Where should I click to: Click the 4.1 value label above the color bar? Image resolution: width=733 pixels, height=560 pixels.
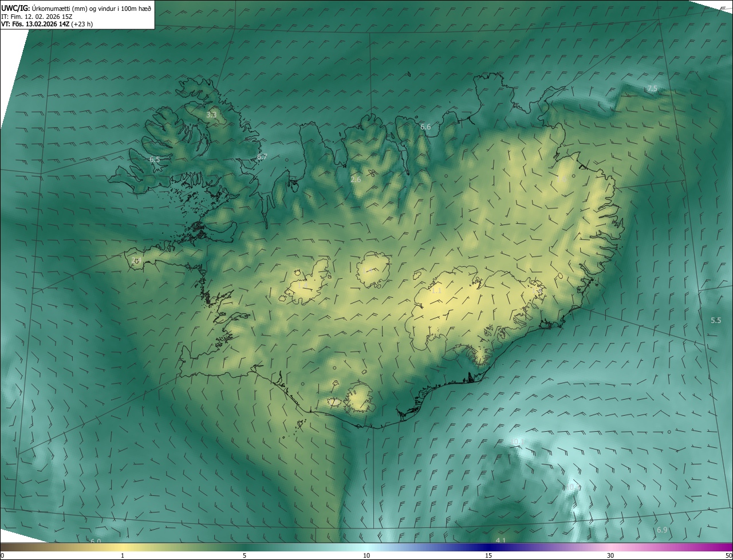(x=501, y=541)
